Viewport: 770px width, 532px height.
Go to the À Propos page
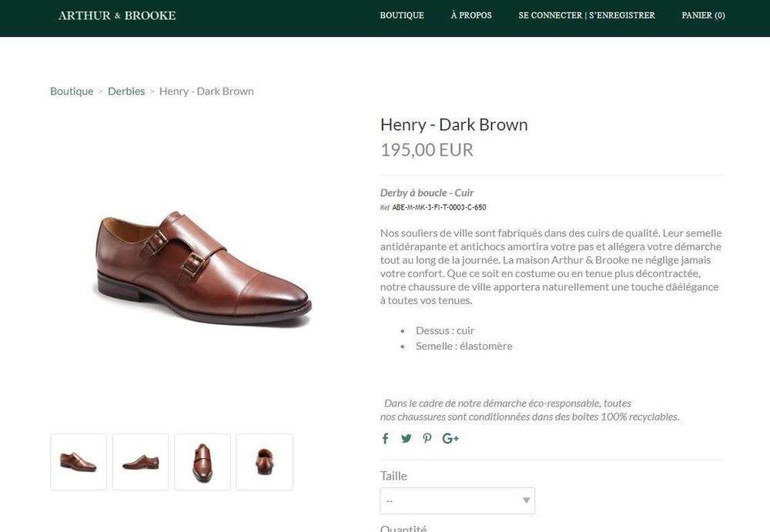click(471, 15)
